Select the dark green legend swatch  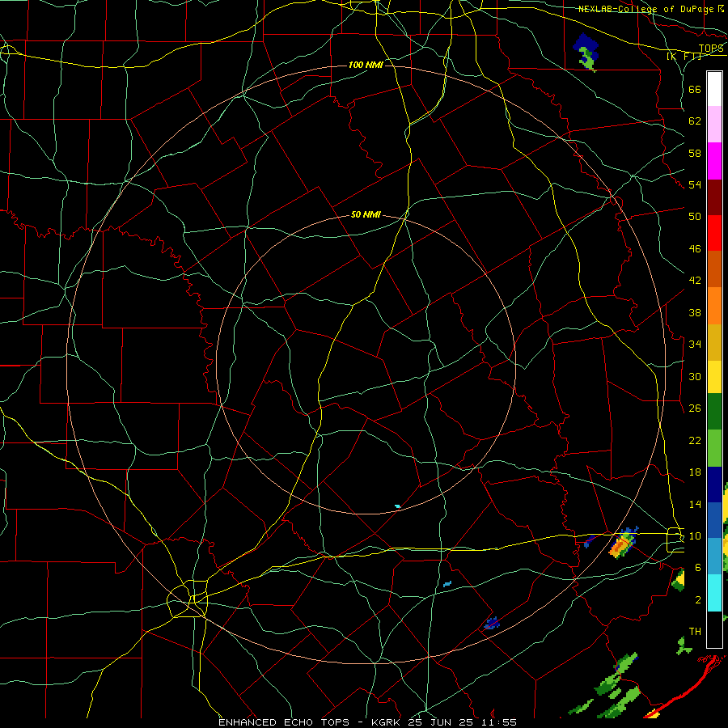click(714, 412)
